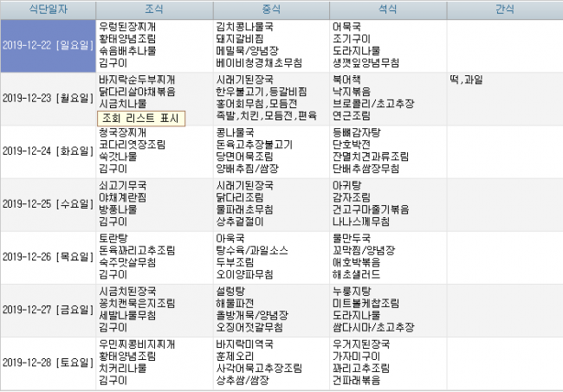Click the 중식 column header
563x392 pixels.
(x=270, y=9)
